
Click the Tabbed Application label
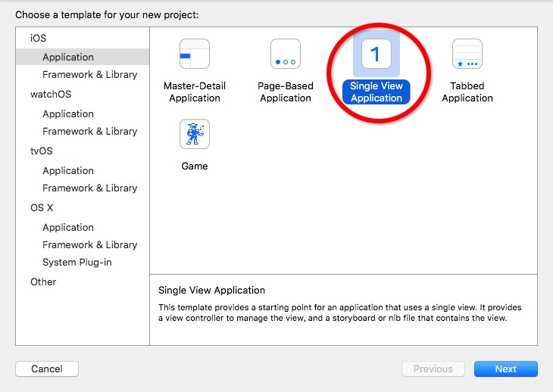point(467,92)
